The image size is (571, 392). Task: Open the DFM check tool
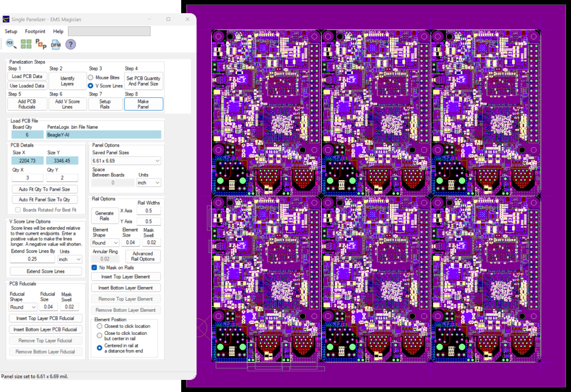(x=55, y=44)
